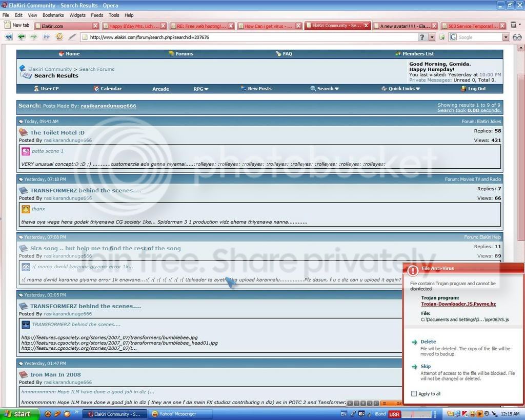Check the Apply to all checkbox
The image size is (525, 420).
(414, 393)
